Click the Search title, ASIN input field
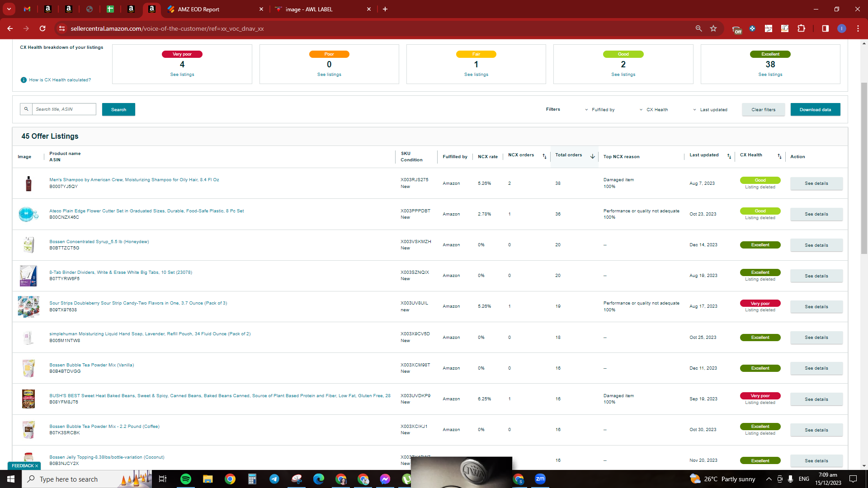868x488 pixels. [x=64, y=109]
